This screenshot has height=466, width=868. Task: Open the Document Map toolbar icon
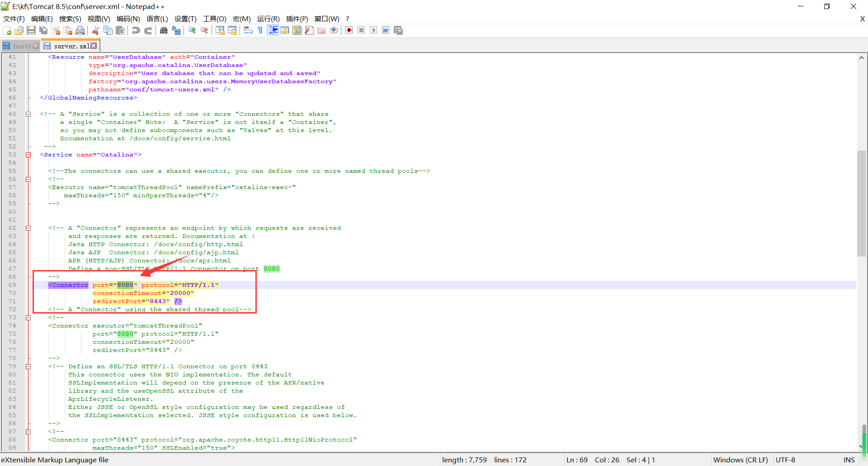[297, 30]
